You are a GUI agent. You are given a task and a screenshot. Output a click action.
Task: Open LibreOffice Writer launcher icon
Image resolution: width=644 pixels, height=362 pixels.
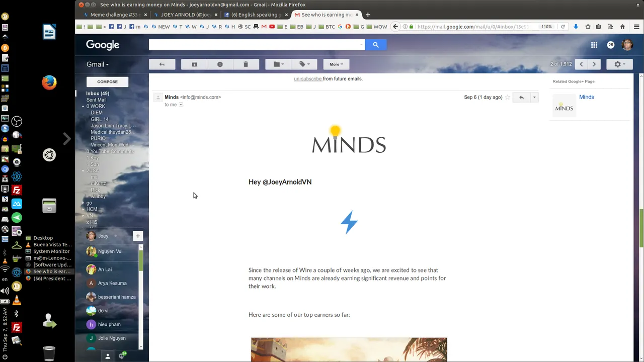49,33
